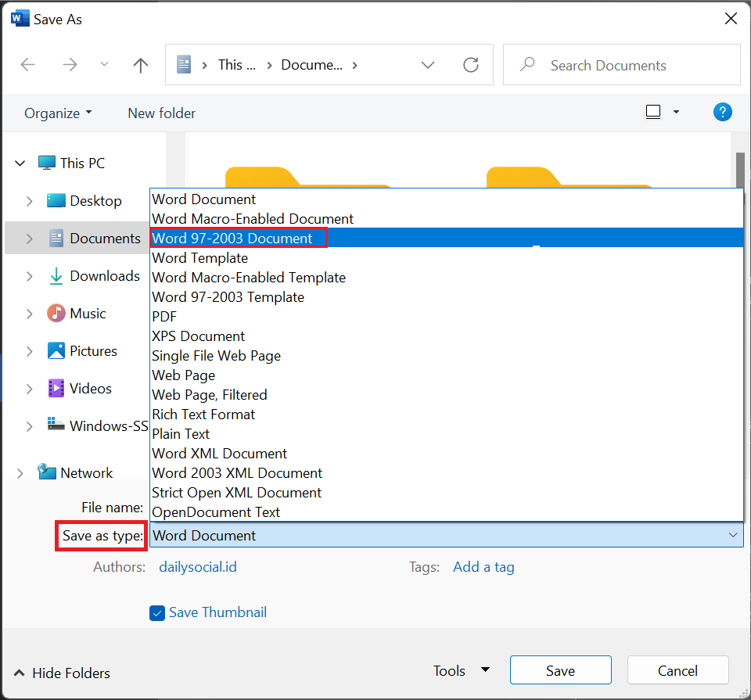Open the address bar history dropdown
The width and height of the screenshot is (751, 700).
pyautogui.click(x=428, y=65)
